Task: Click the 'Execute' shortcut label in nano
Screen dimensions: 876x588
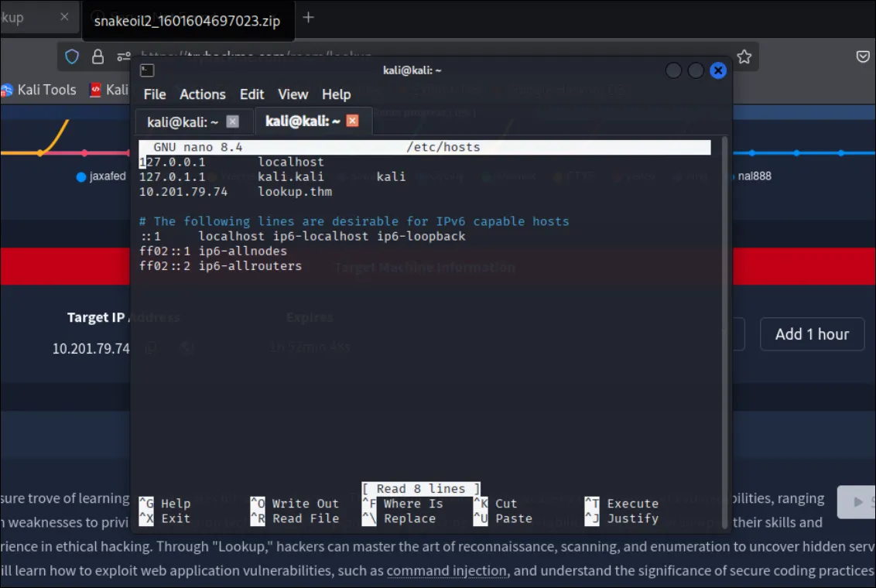Action: (632, 503)
